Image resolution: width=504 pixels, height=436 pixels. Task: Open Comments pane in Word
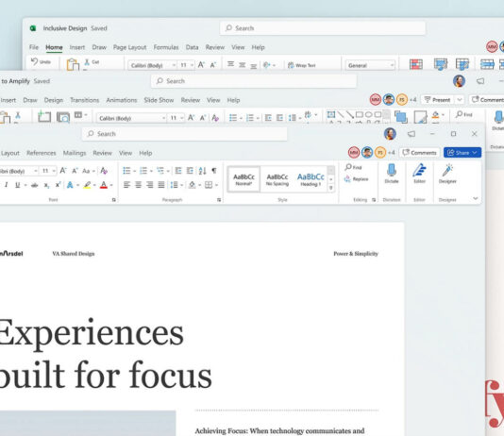coord(419,153)
